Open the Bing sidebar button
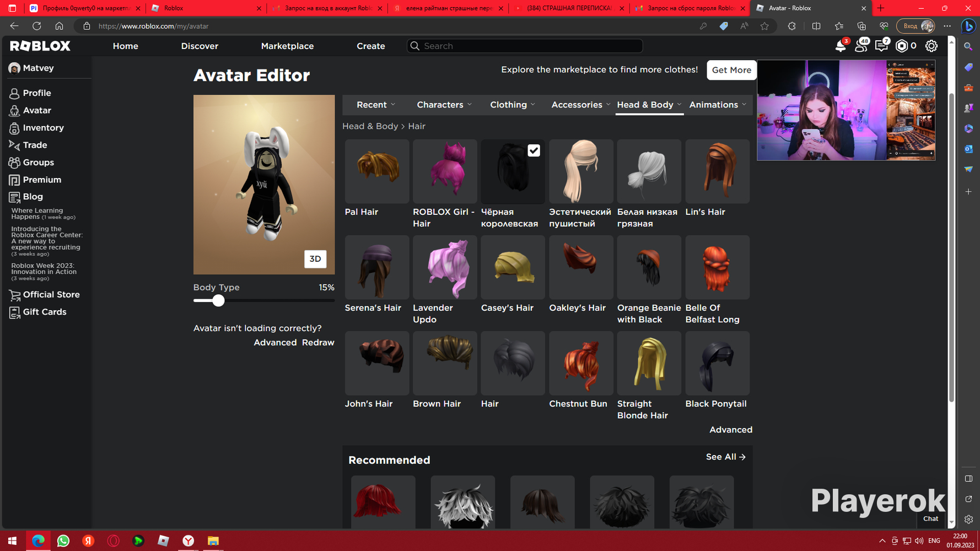The width and height of the screenshot is (980, 551). tap(968, 26)
